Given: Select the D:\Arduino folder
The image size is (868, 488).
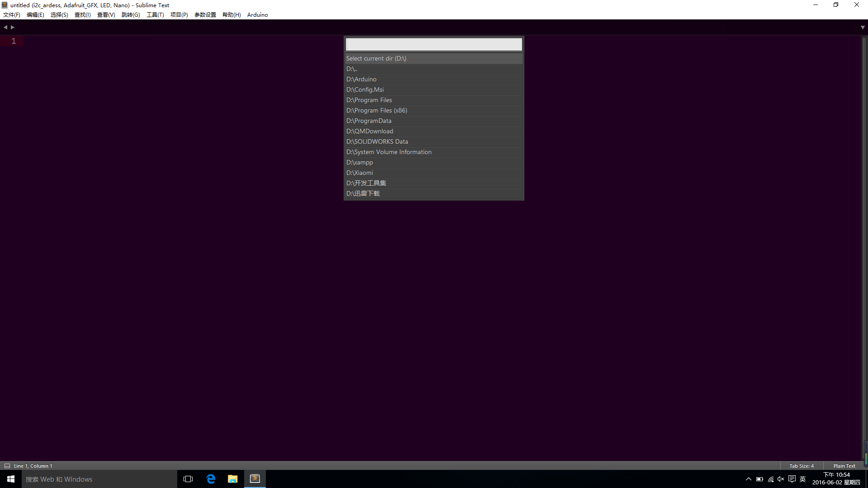Looking at the screenshot, I should [x=434, y=79].
